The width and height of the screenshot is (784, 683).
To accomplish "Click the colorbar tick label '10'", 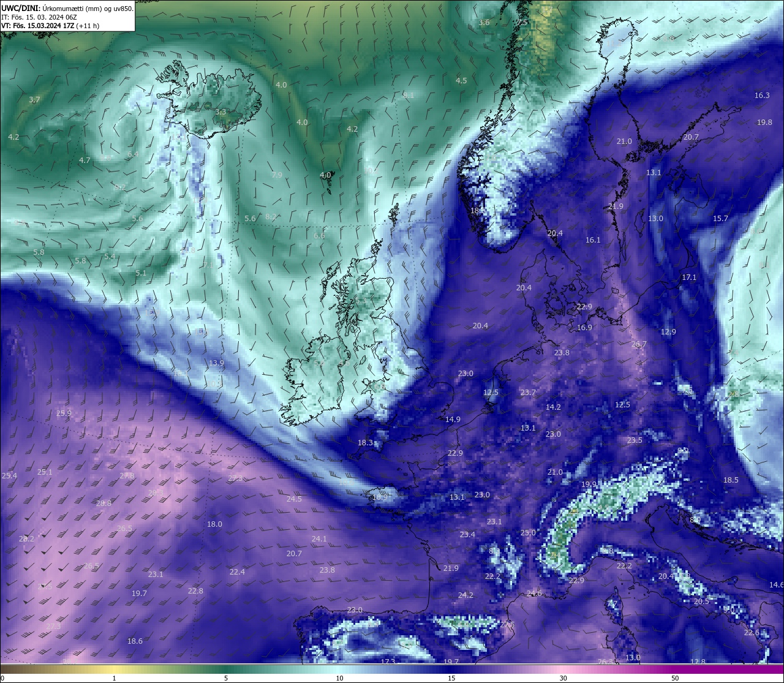I will point(339,678).
